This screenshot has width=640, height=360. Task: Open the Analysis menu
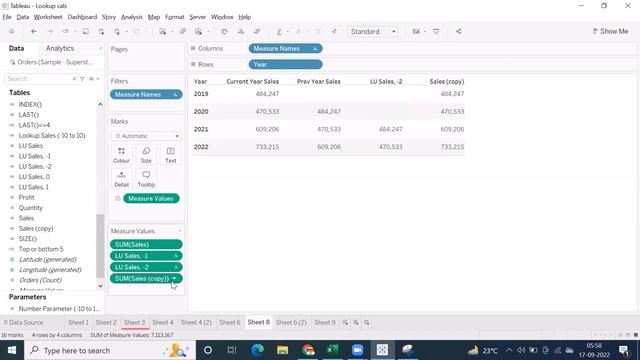tap(131, 17)
